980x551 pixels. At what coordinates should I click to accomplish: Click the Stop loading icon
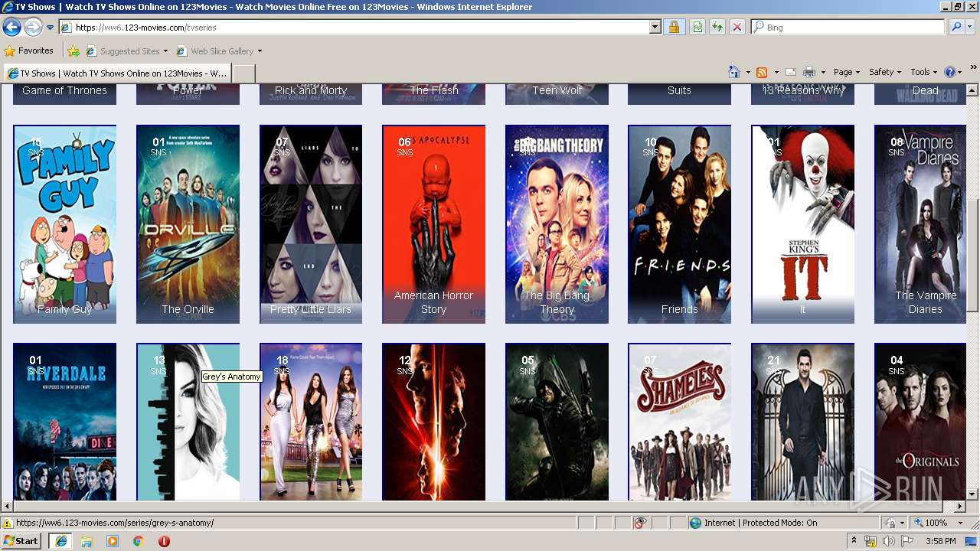(737, 27)
